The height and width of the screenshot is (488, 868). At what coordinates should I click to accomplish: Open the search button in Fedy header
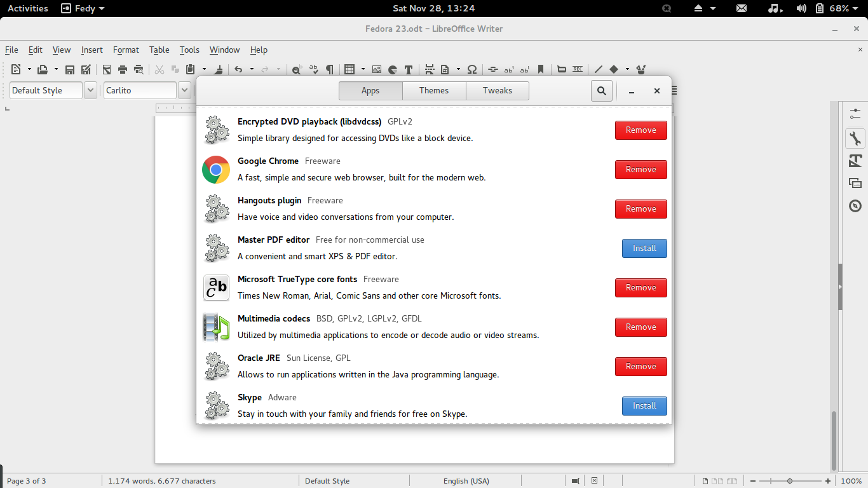[x=601, y=91]
